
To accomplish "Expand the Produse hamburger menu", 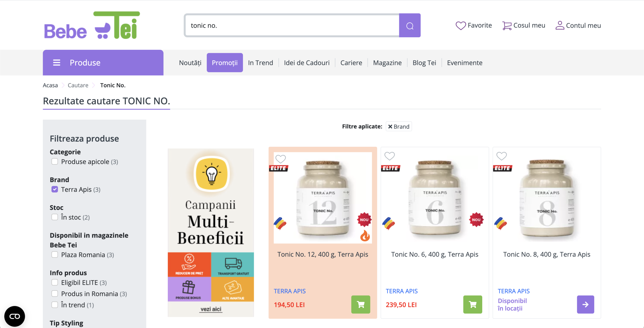I will (x=57, y=63).
